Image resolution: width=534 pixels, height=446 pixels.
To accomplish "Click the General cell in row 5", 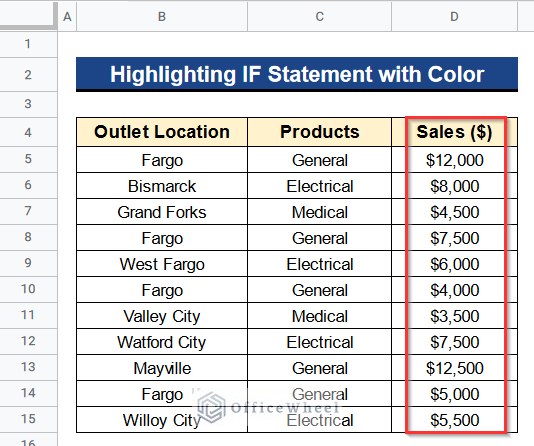I will tap(319, 160).
